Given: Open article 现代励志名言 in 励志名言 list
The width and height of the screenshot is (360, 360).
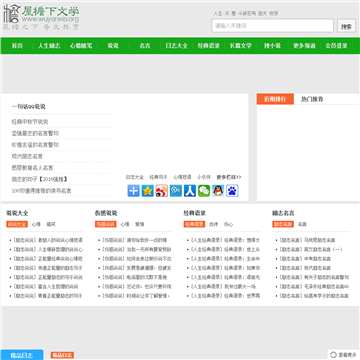Looking at the screenshot, I should point(317,268).
